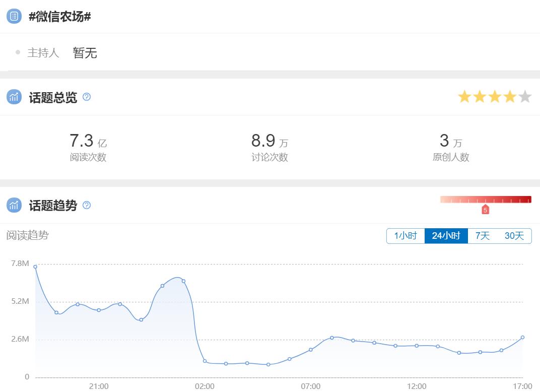Click the 8.9万 讨论次数 statistic
This screenshot has height=392, width=540.
pyautogui.click(x=269, y=146)
